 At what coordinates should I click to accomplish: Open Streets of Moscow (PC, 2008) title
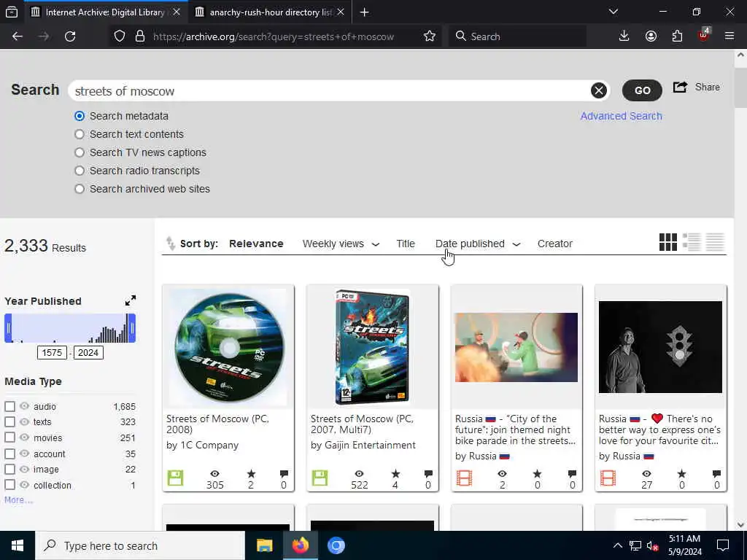point(217,424)
